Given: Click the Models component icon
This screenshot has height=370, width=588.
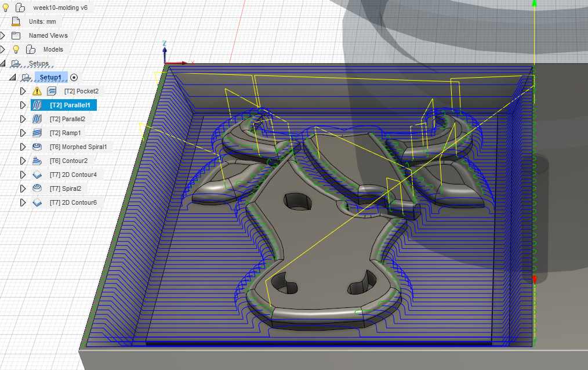Looking at the screenshot, I should (30, 49).
